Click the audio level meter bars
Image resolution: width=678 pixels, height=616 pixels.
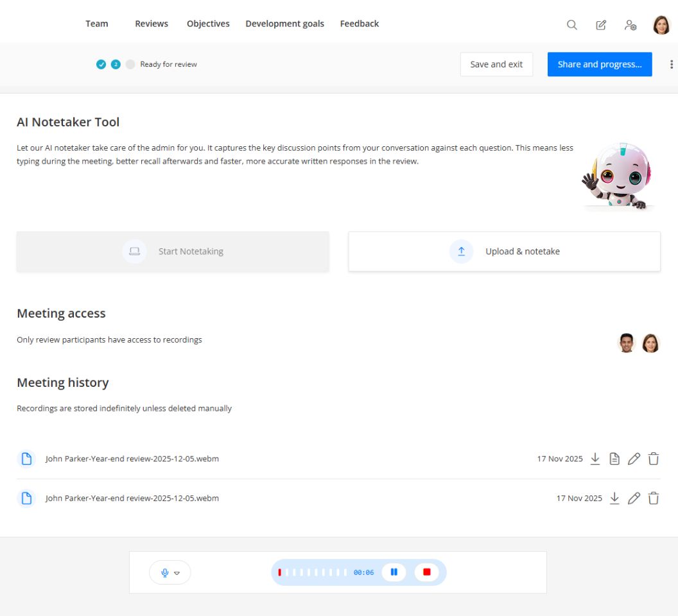coord(312,572)
